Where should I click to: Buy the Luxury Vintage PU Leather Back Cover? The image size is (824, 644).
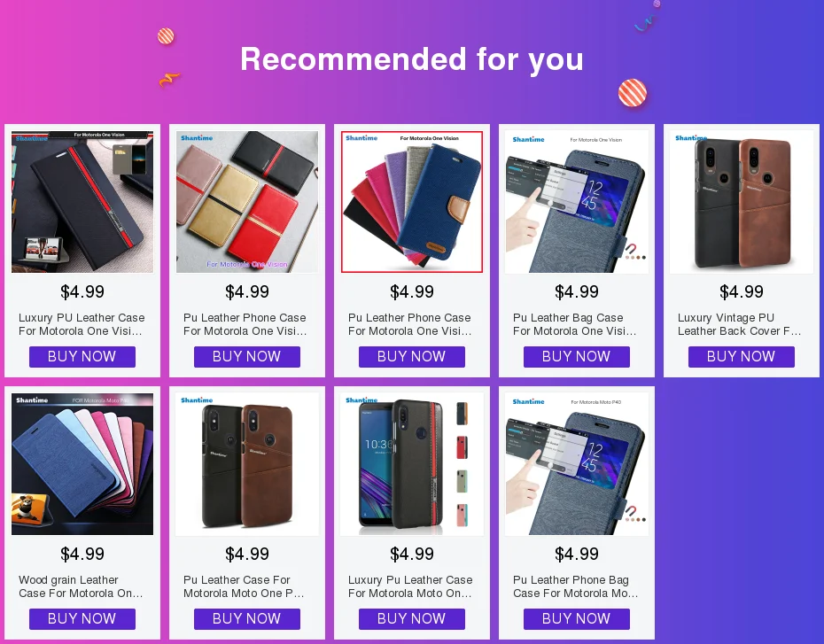[x=742, y=357]
